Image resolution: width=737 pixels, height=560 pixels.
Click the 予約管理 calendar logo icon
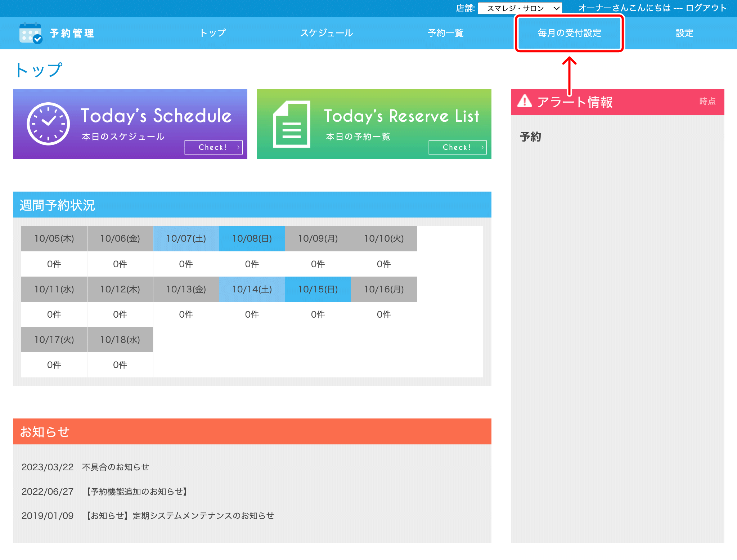pyautogui.click(x=30, y=33)
